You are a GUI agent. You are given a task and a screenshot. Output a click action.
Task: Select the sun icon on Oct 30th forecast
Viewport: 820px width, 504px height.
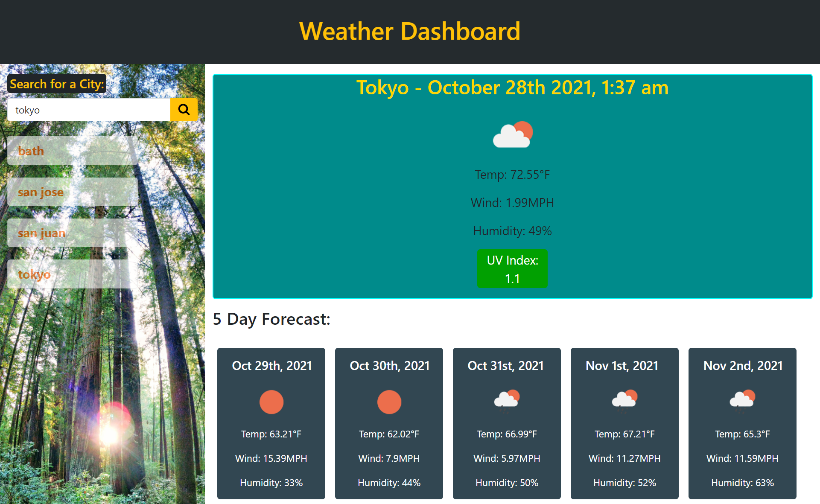(389, 402)
